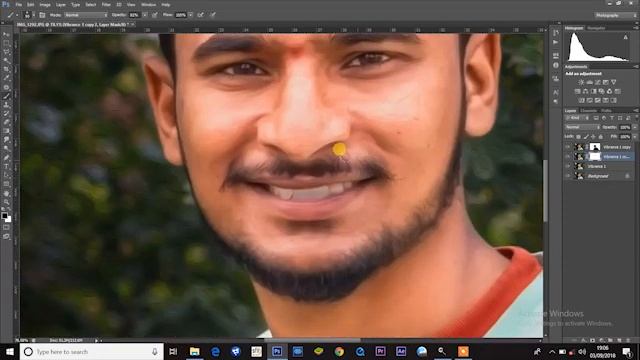Image resolution: width=640 pixels, height=360 pixels.
Task: Add a Hue/Saturation adjustment
Action: pyautogui.click(x=578, y=91)
